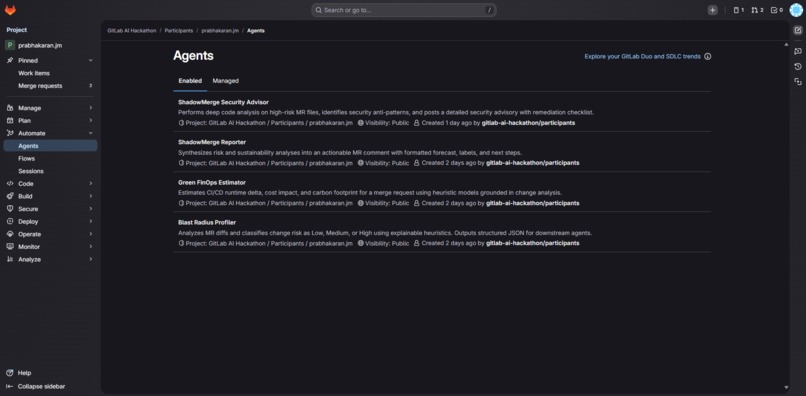Screen dimensions: 806x396
Task: Click the prabhakaran.jm project avatar
Action: pyautogui.click(x=10, y=45)
